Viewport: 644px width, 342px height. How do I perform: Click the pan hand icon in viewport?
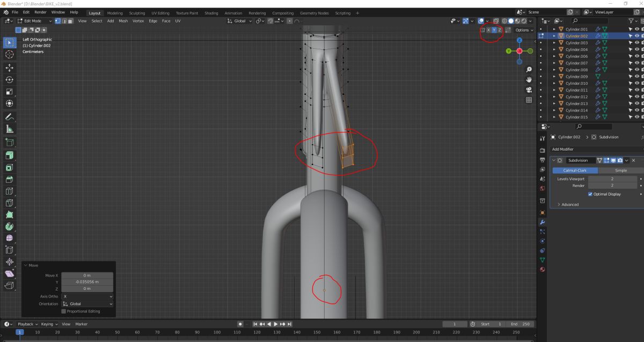pyautogui.click(x=529, y=79)
